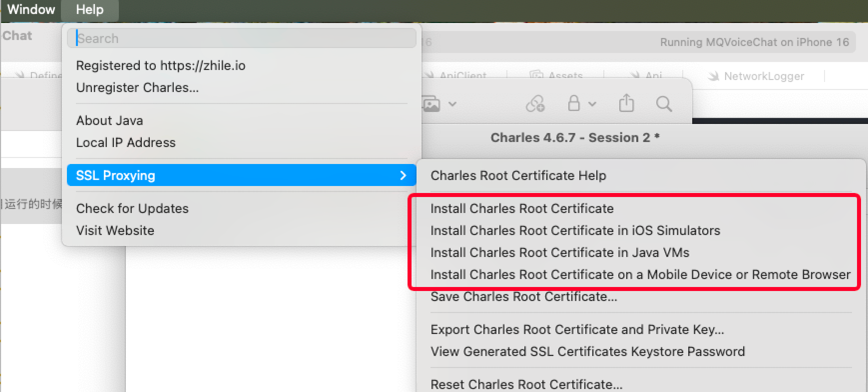Click the Swift icon beside NetworkLogger tab

click(x=714, y=76)
